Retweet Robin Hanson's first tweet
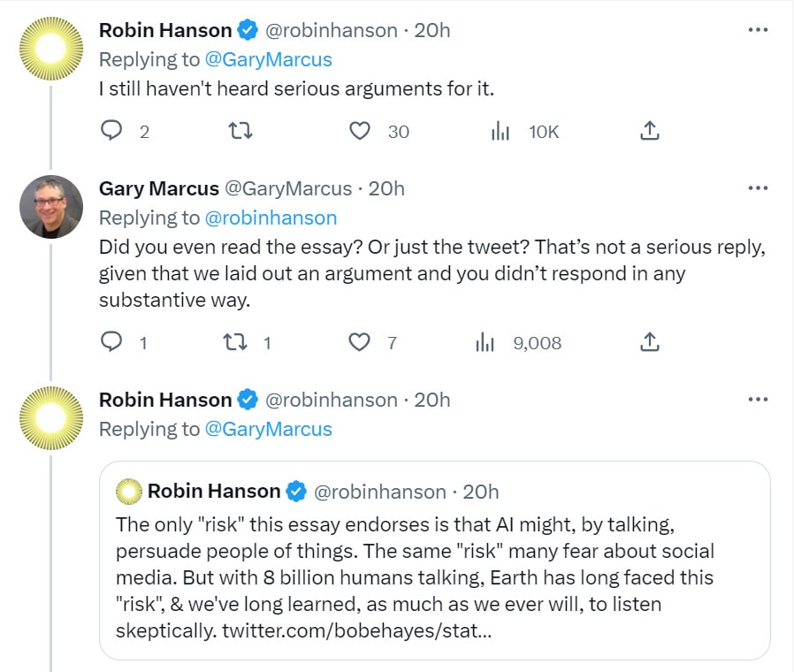The image size is (794, 672). [x=240, y=132]
